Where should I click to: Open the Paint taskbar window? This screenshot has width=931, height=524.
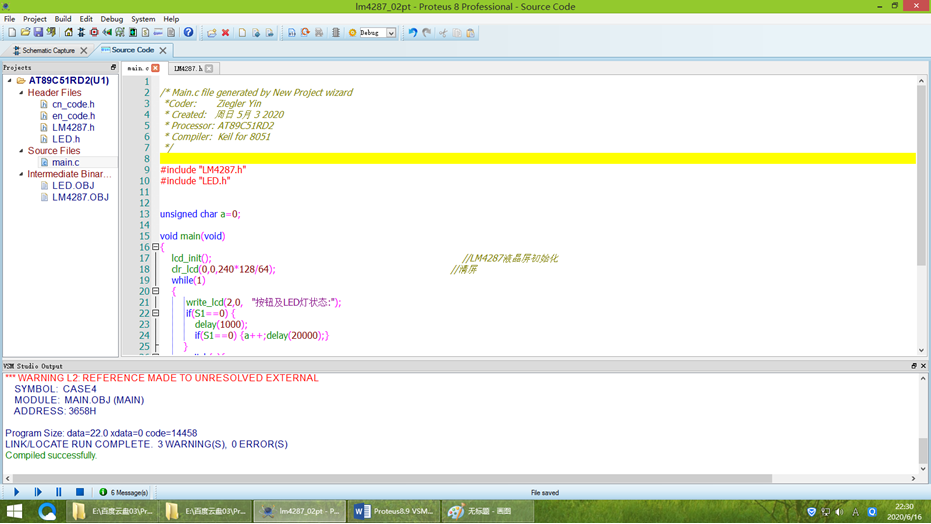487,511
